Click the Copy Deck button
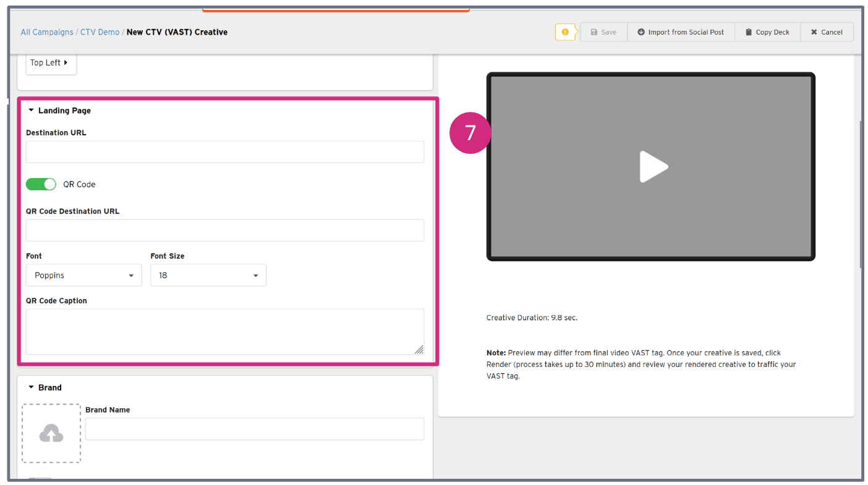This screenshot has width=868, height=485. pyautogui.click(x=767, y=32)
